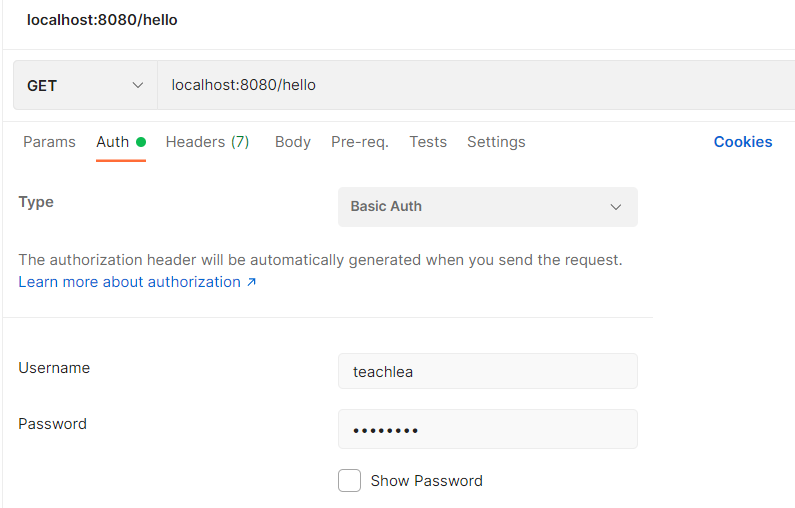Enable the Show Password checkbox
The height and width of the screenshot is (508, 795).
click(349, 480)
